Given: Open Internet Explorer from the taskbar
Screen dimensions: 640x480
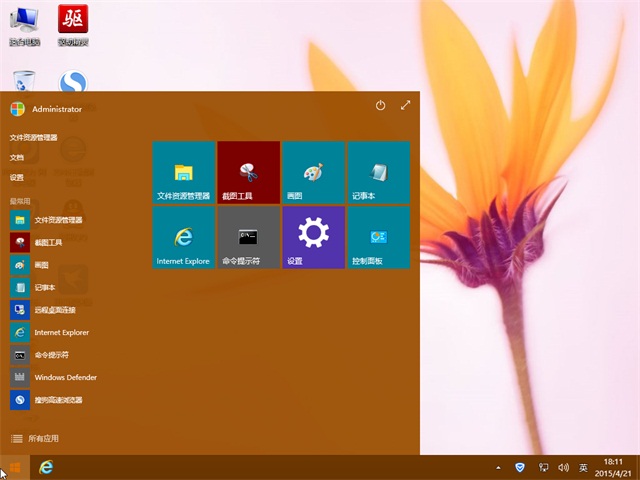Looking at the screenshot, I should pyautogui.click(x=46, y=467).
